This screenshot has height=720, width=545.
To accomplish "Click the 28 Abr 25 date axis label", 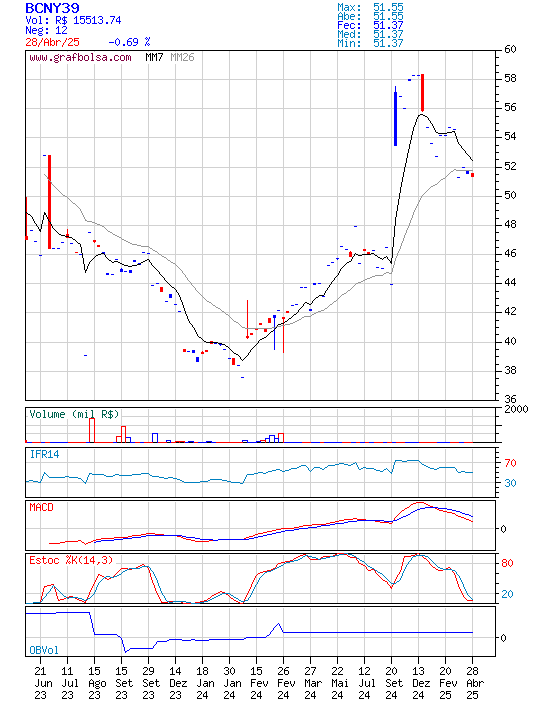I will tap(472, 683).
